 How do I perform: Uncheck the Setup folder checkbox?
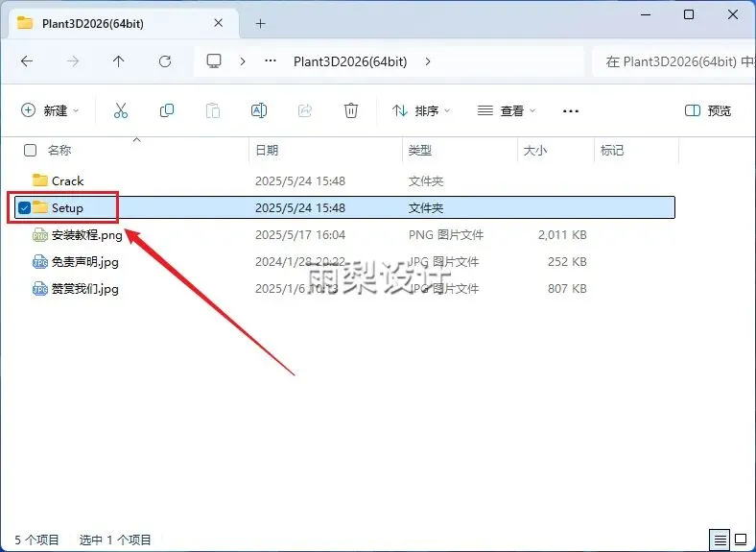pos(24,207)
